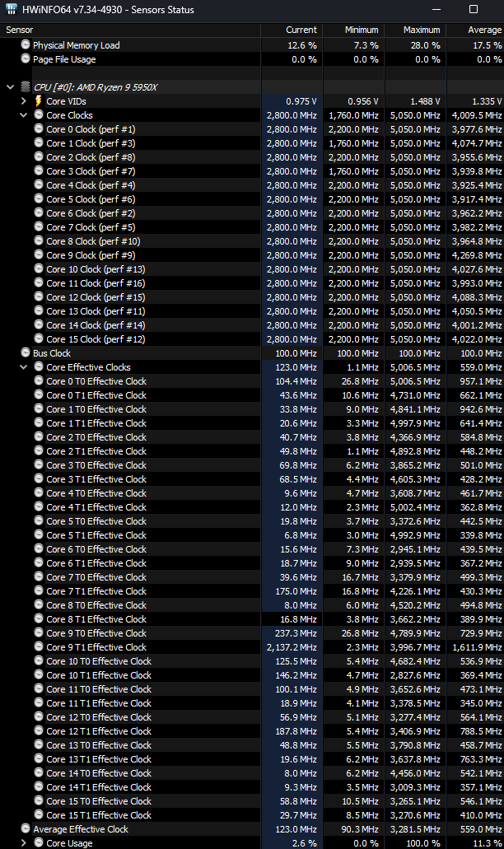Select the Physical Memory Load row label
504x849 pixels.
[x=77, y=45]
